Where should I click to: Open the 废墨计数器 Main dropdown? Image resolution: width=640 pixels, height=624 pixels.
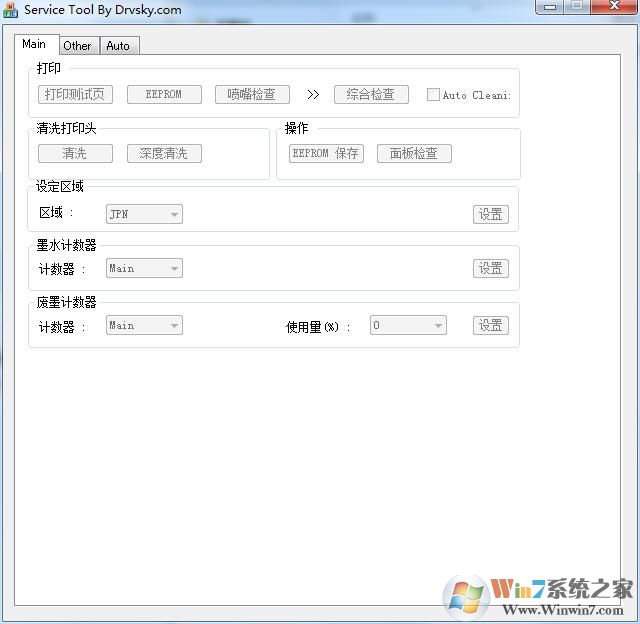[x=144, y=326]
